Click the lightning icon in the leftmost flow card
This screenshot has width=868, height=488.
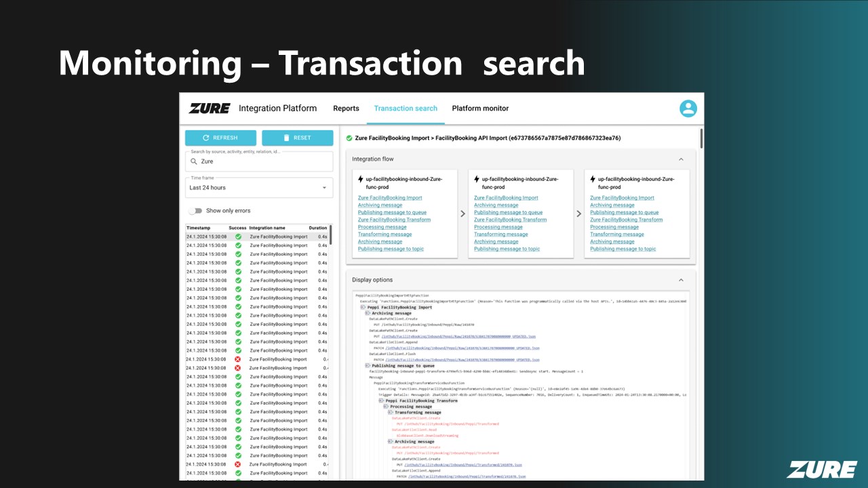tap(361, 180)
